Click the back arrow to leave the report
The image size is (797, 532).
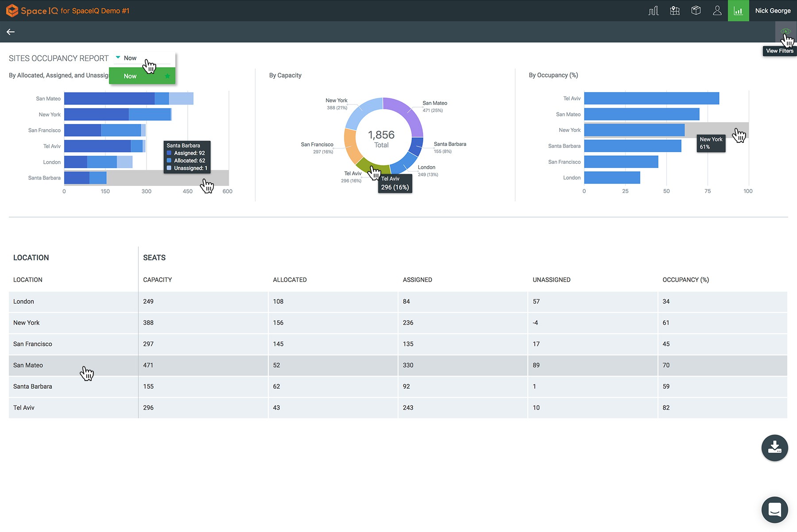click(11, 31)
